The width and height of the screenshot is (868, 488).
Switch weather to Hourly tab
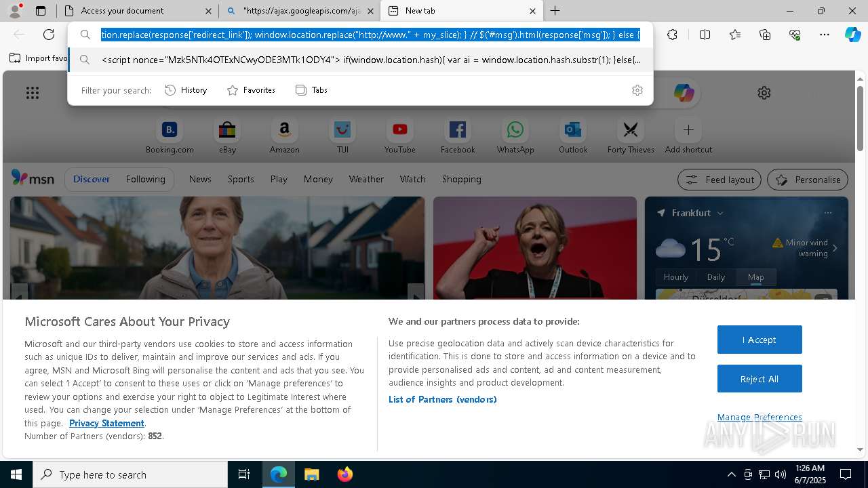(676, 277)
